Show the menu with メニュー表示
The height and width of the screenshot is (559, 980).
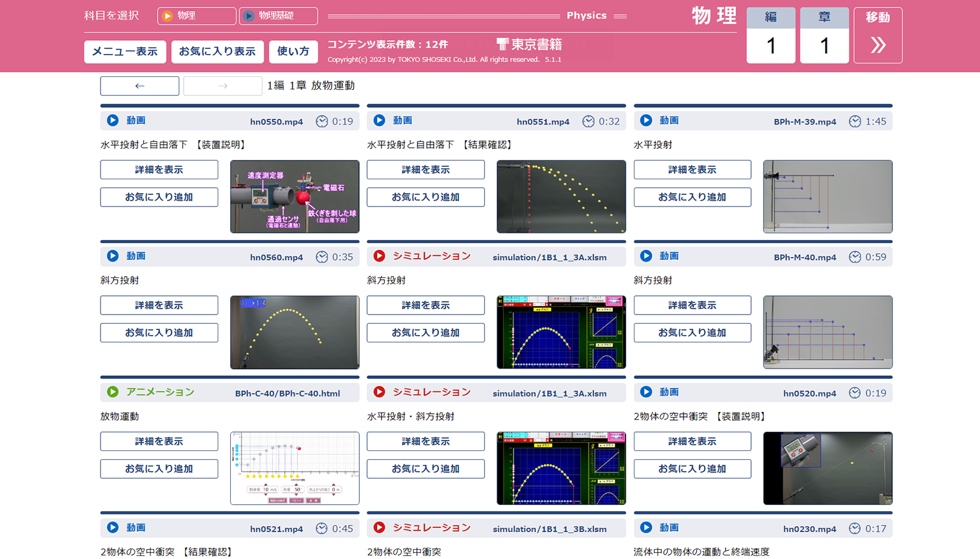125,51
